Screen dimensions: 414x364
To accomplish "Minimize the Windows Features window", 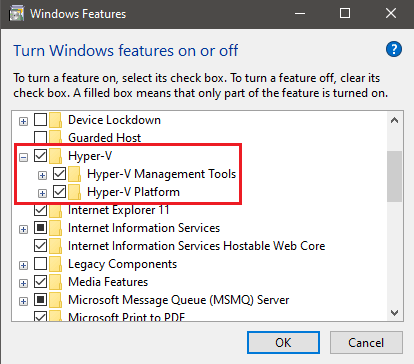I will [300, 14].
